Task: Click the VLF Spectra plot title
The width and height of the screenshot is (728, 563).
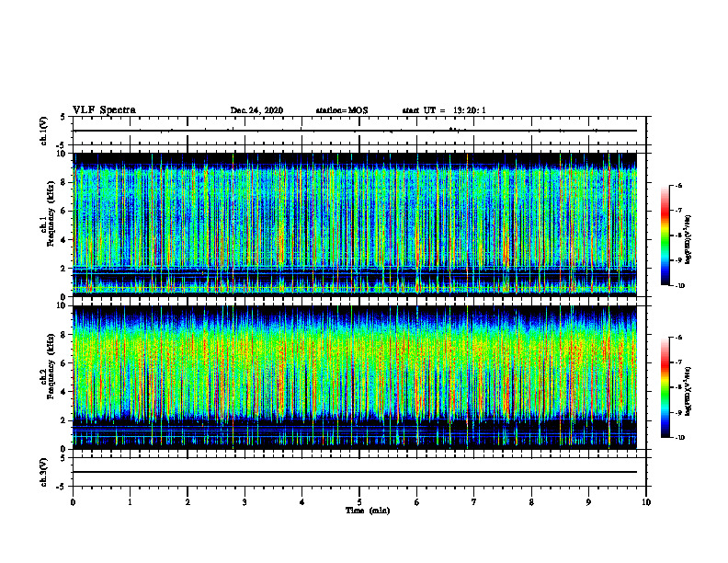Action: [105, 110]
